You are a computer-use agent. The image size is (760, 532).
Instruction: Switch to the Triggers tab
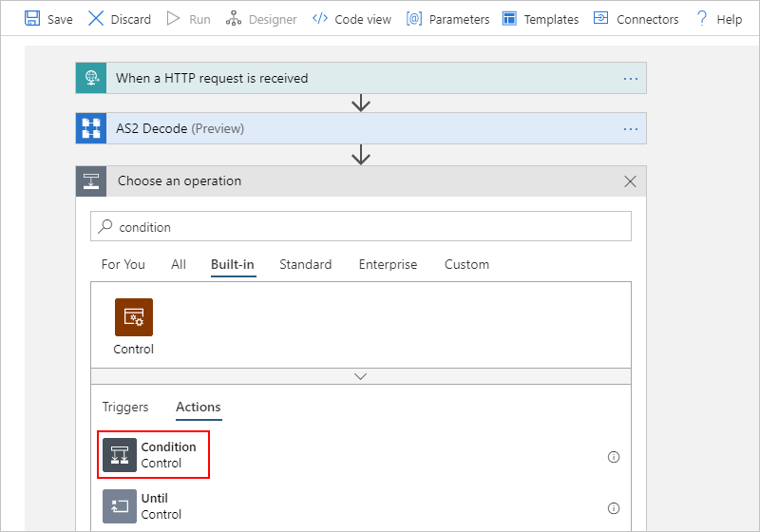[125, 407]
